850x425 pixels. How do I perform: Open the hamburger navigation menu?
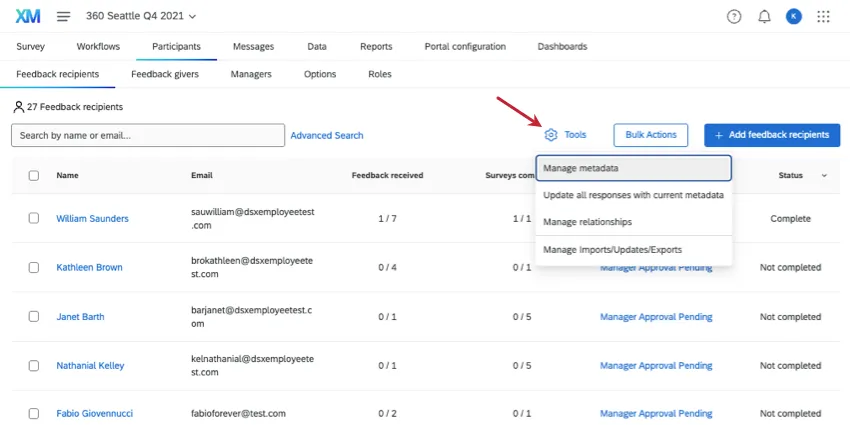[63, 16]
